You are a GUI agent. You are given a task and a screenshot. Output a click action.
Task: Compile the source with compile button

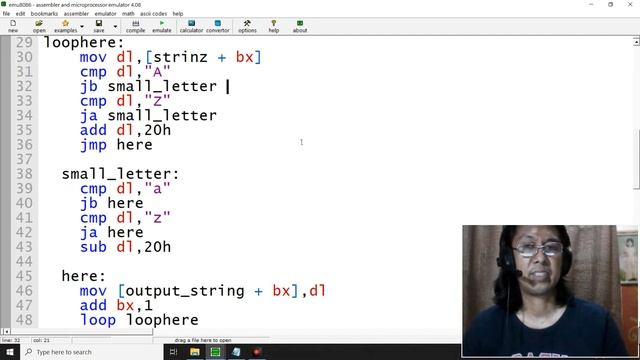[136, 26]
